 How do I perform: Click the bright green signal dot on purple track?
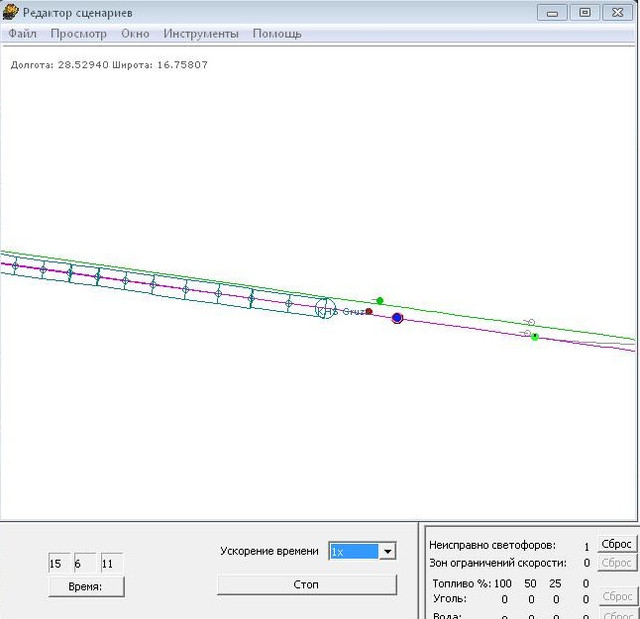(x=535, y=337)
